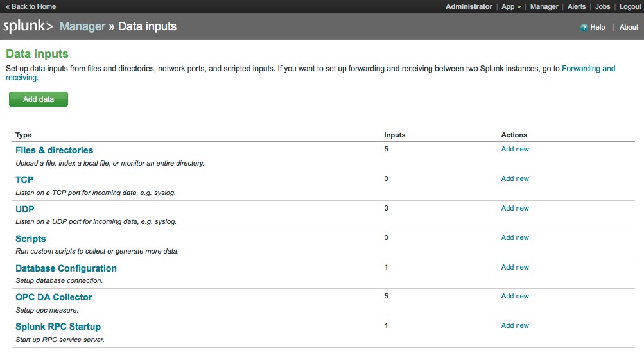Add new Splunk RPC Startup input

pos(515,325)
